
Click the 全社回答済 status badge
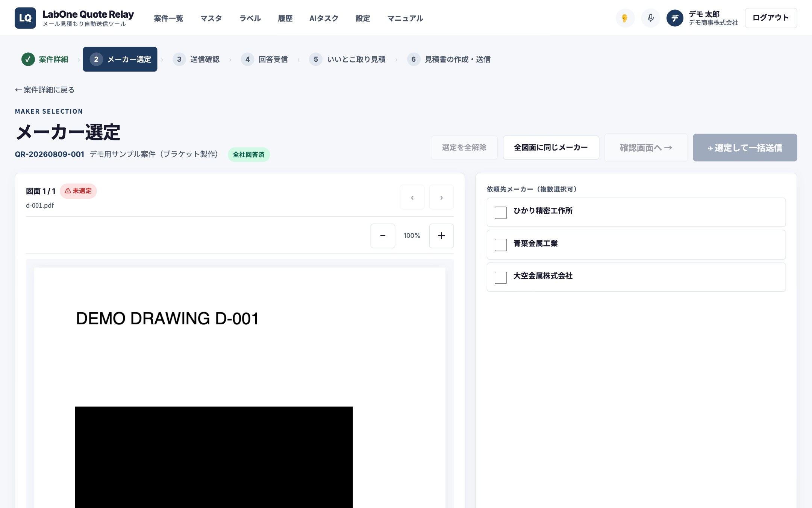coord(248,155)
